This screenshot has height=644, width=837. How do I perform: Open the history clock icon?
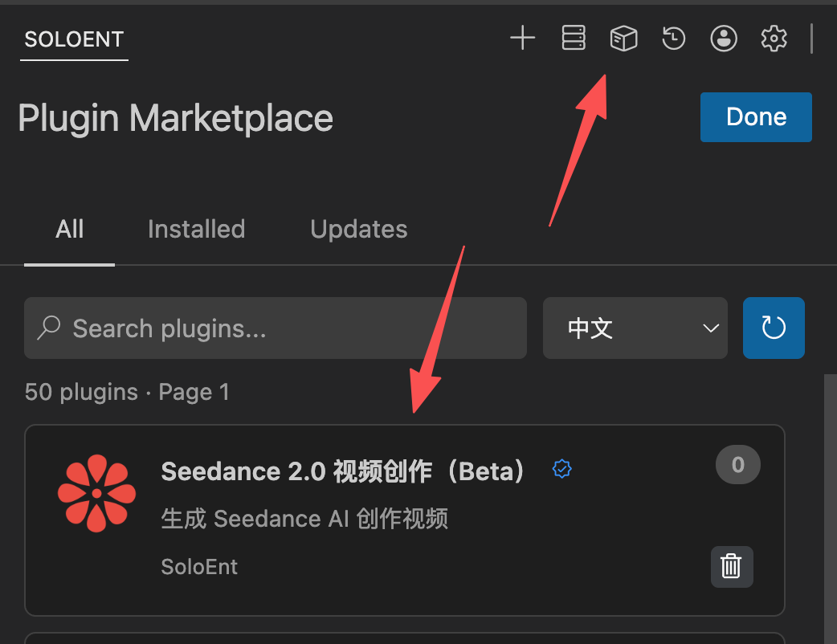point(674,39)
